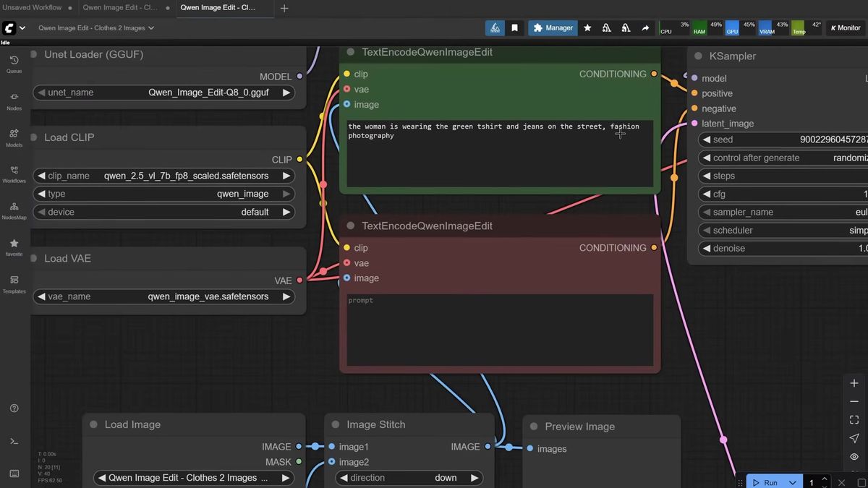
Task: Click next arrow on vae_name field
Action: (286, 296)
